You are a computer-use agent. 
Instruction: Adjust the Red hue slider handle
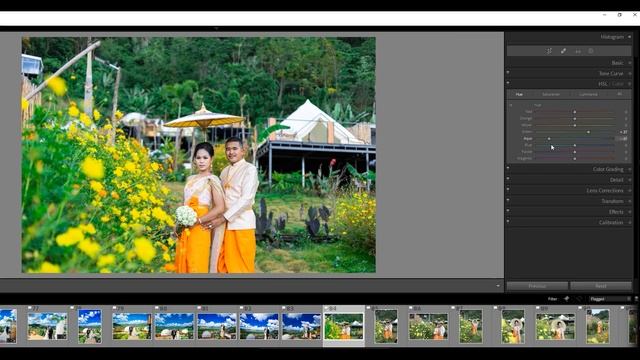pos(575,111)
